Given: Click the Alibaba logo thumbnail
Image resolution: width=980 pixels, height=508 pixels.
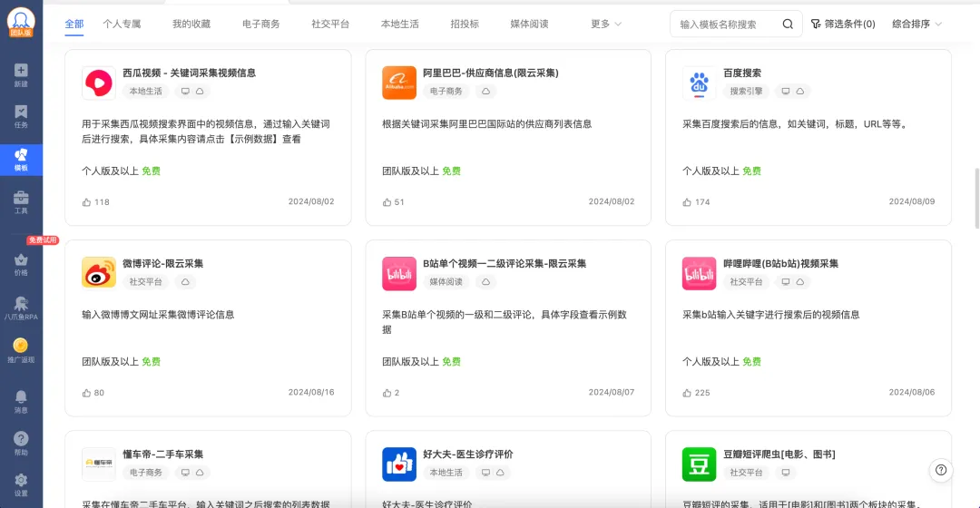Looking at the screenshot, I should coord(398,83).
